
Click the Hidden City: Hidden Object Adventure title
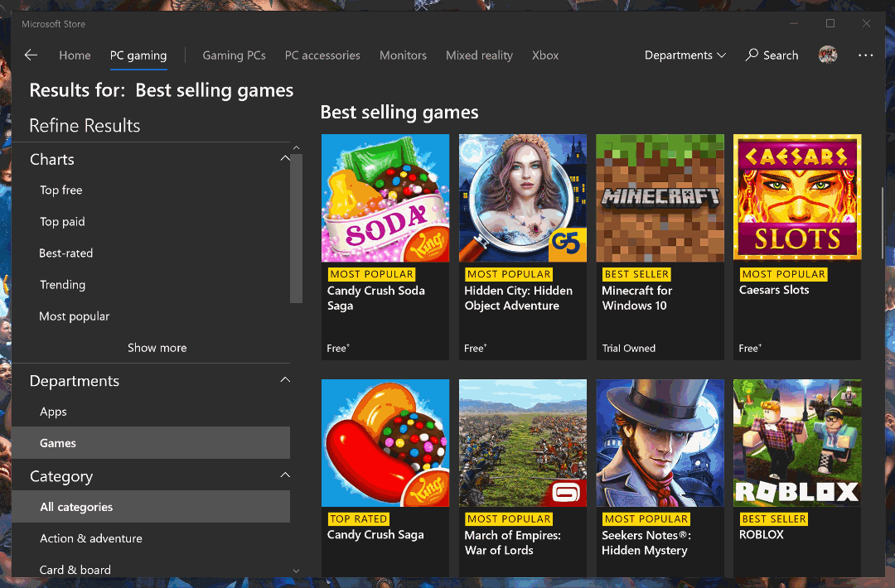tap(518, 297)
